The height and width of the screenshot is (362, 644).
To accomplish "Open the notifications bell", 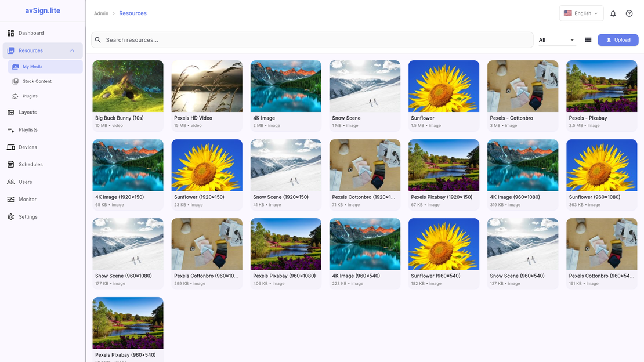I will 613,13.
